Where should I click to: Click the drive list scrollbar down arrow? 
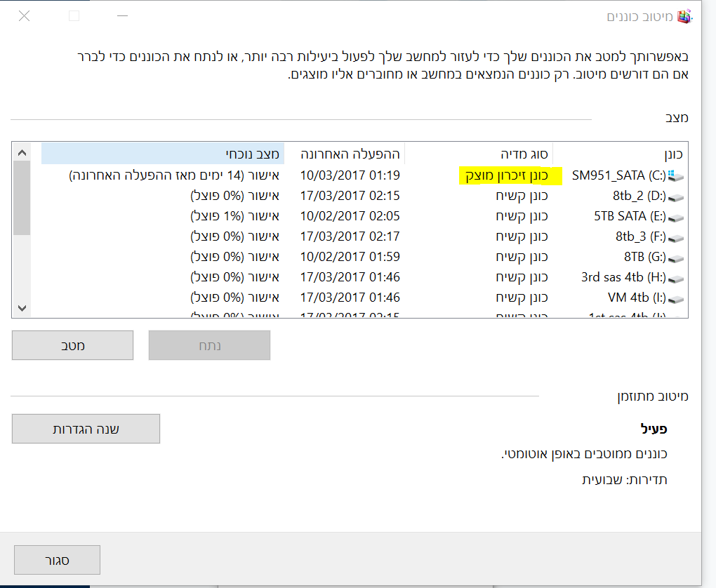(x=22, y=308)
